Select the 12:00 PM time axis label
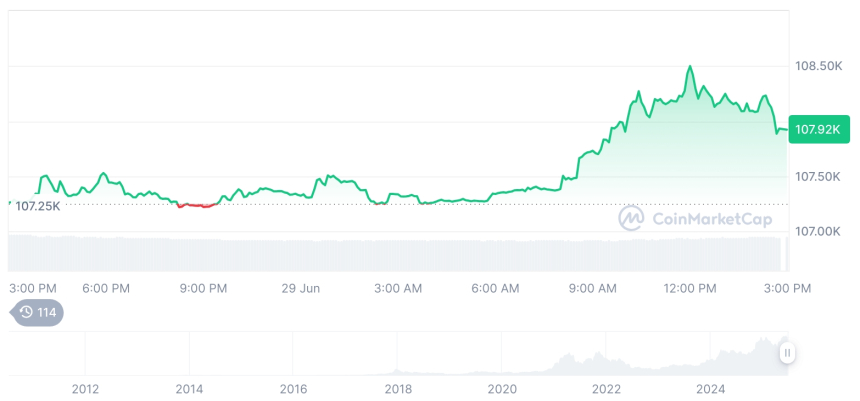This screenshot has height=401, width=860. (690, 288)
